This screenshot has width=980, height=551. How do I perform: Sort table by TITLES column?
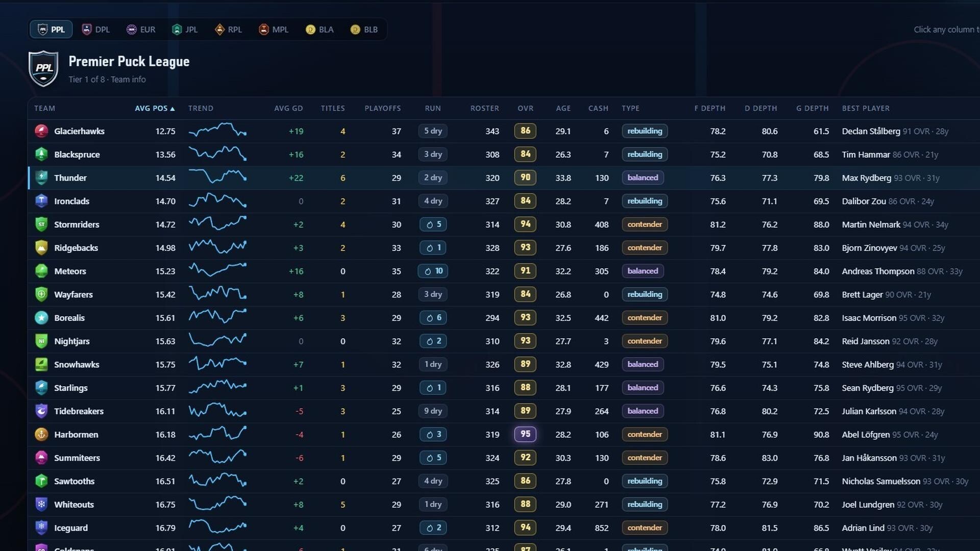(333, 108)
